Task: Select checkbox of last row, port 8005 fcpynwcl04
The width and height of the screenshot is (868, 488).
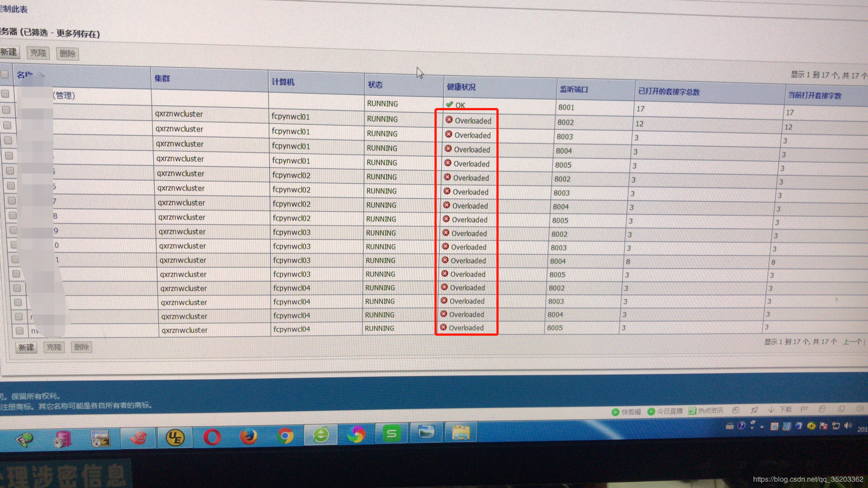Action: (20, 330)
